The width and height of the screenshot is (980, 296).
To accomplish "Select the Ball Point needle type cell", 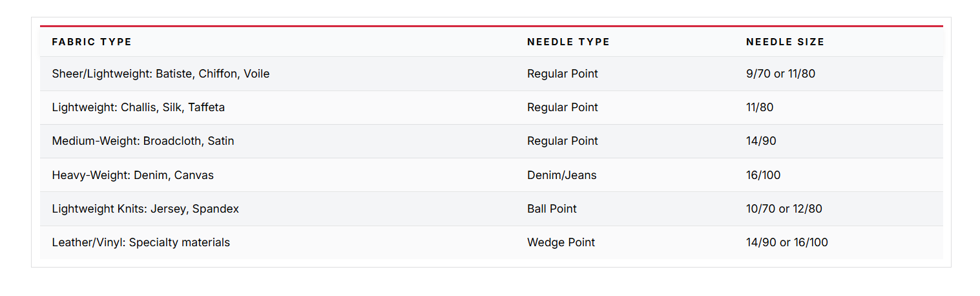I will (x=552, y=209).
